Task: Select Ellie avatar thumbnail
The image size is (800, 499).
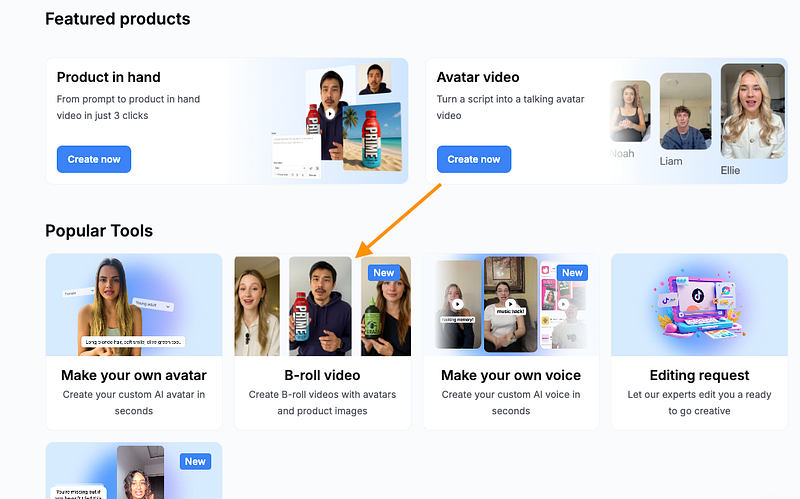Action: (753, 111)
